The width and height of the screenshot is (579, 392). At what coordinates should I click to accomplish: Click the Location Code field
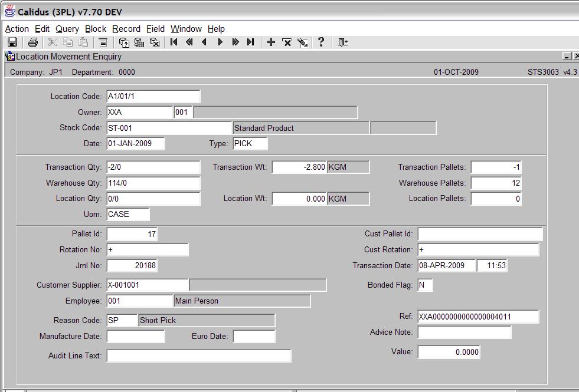[x=153, y=97]
